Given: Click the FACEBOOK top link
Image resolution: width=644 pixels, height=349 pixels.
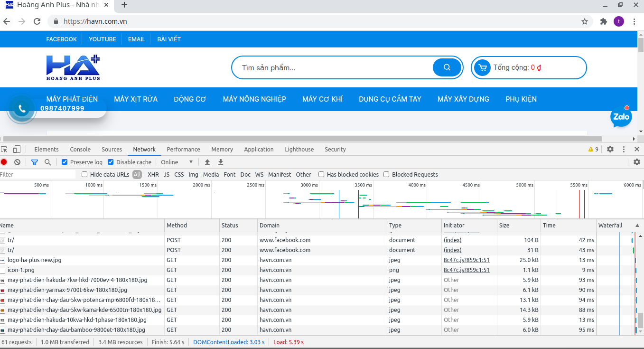Looking at the screenshot, I should pyautogui.click(x=61, y=39).
